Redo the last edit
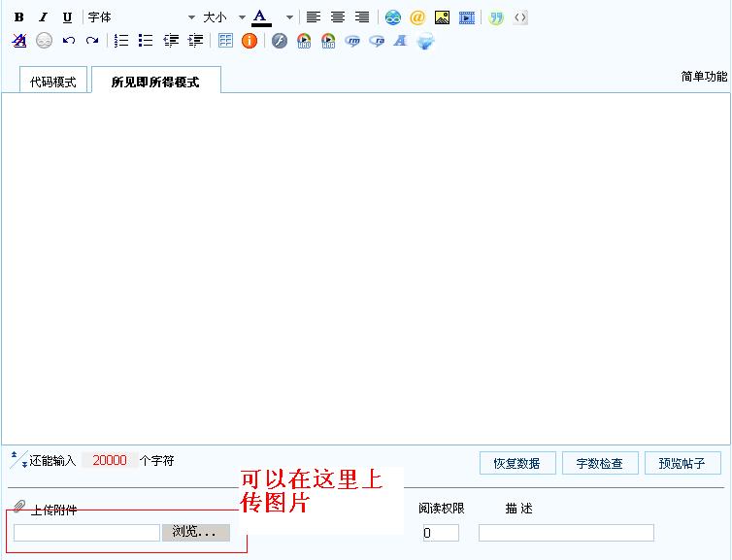The image size is (732, 560). click(x=92, y=41)
